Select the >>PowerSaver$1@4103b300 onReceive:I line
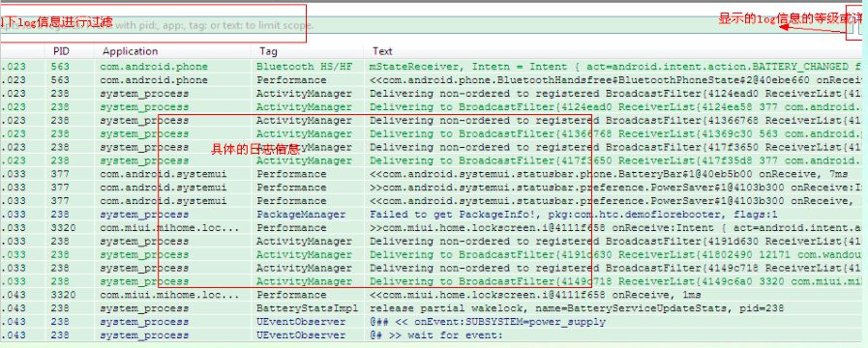 [x=615, y=188]
